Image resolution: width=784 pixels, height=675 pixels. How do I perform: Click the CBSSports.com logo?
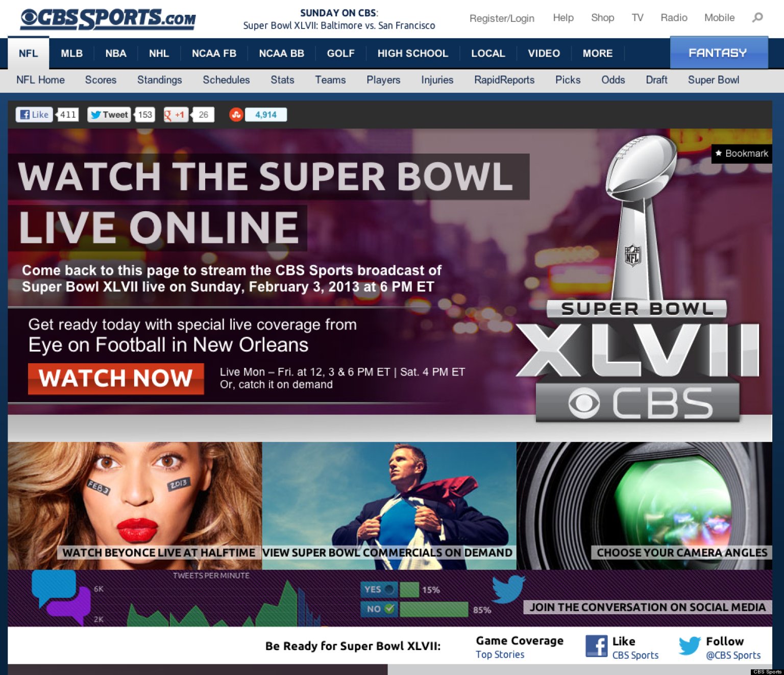pos(108,18)
